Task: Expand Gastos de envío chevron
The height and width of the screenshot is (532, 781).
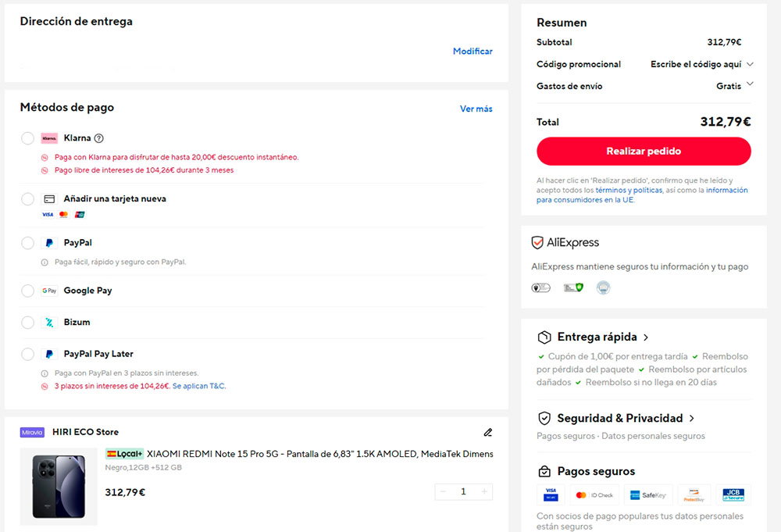Action: (750, 84)
